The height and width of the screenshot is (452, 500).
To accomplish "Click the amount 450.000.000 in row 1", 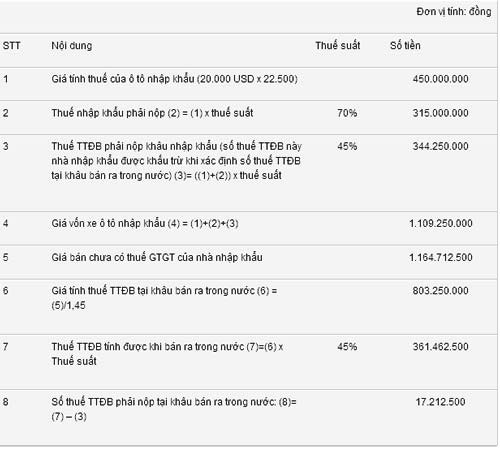I will click(x=440, y=79).
